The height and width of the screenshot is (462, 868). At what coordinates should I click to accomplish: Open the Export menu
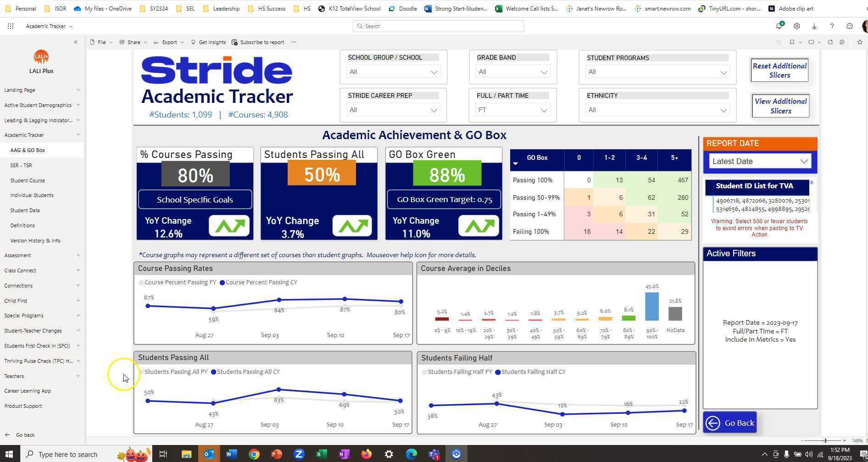[x=169, y=42]
